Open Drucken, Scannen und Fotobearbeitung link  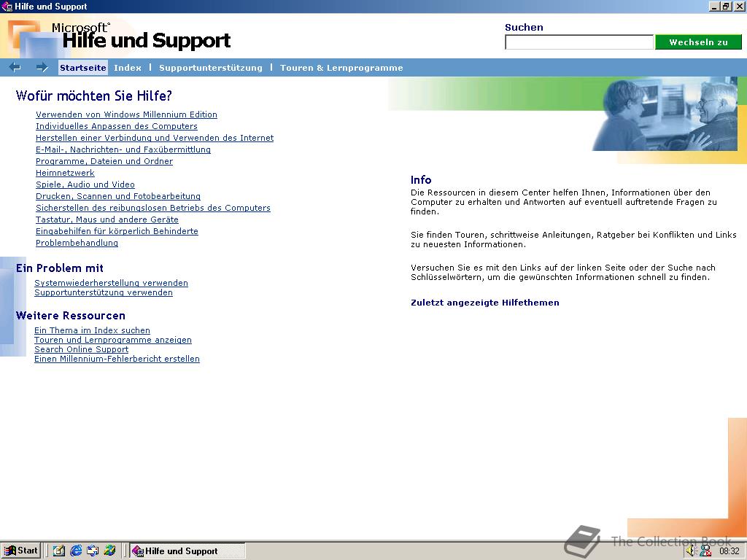coord(117,196)
